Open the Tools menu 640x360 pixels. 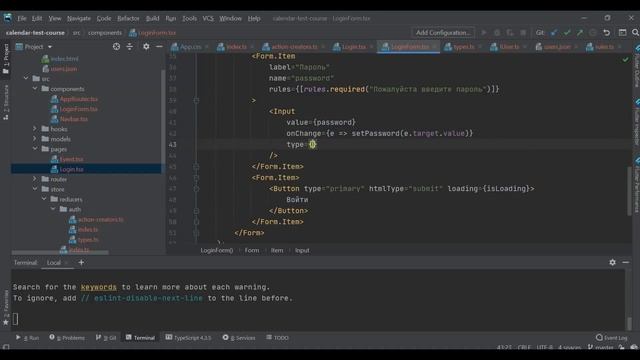189,18
